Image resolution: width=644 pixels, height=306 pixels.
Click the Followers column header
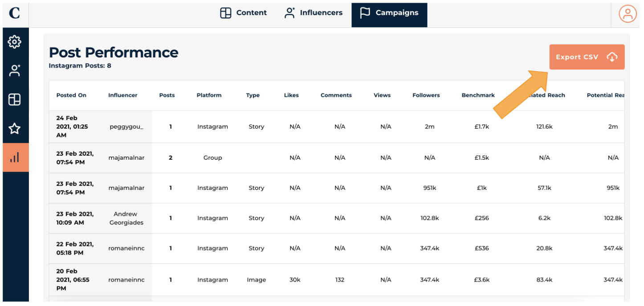(426, 95)
